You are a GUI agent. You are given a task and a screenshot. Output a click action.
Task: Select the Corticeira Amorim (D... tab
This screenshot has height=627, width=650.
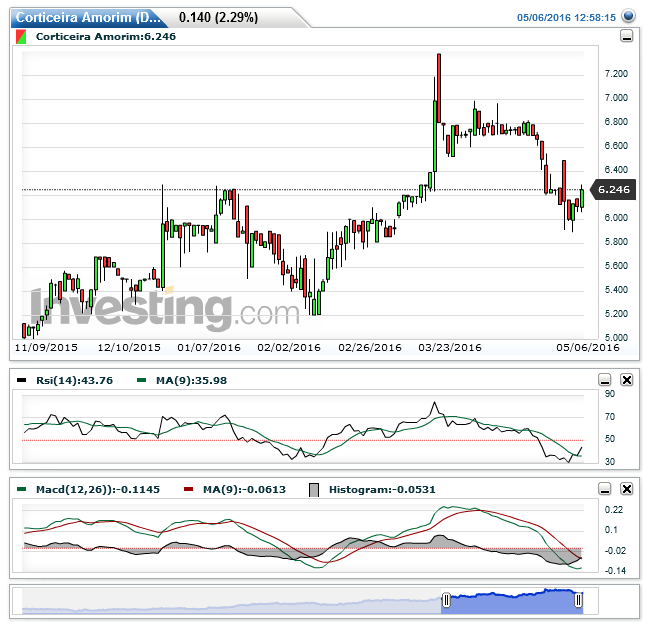click(88, 17)
